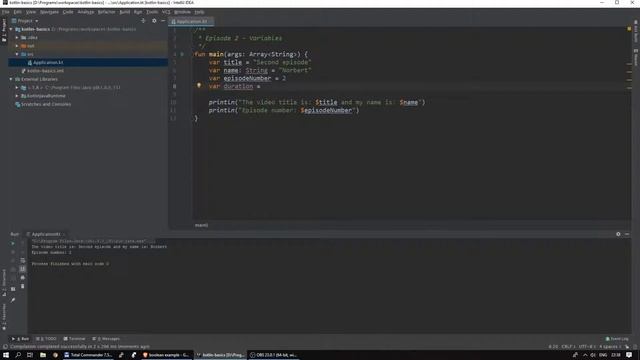This screenshot has width=640, height=360.
Task: Click the run gutter icon beside fun main
Action: pos(182,54)
